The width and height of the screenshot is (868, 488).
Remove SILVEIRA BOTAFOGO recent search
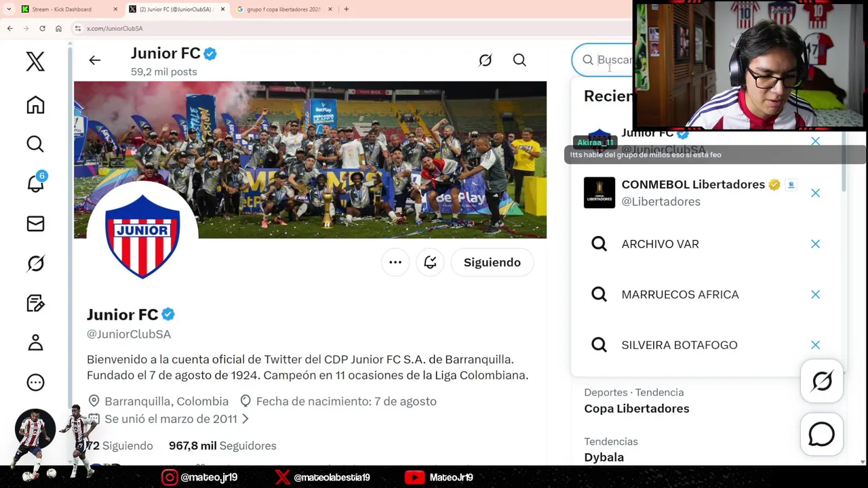point(815,345)
